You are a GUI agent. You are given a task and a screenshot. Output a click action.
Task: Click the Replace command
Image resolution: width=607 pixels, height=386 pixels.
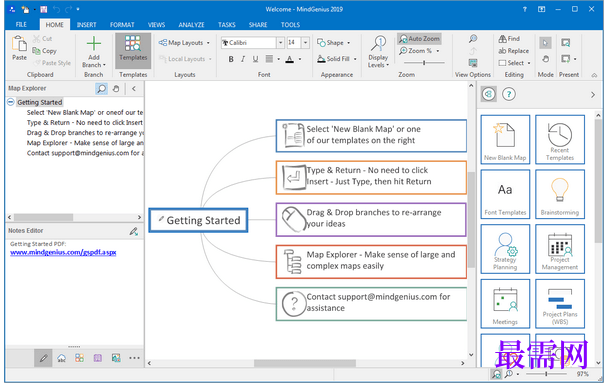[513, 51]
